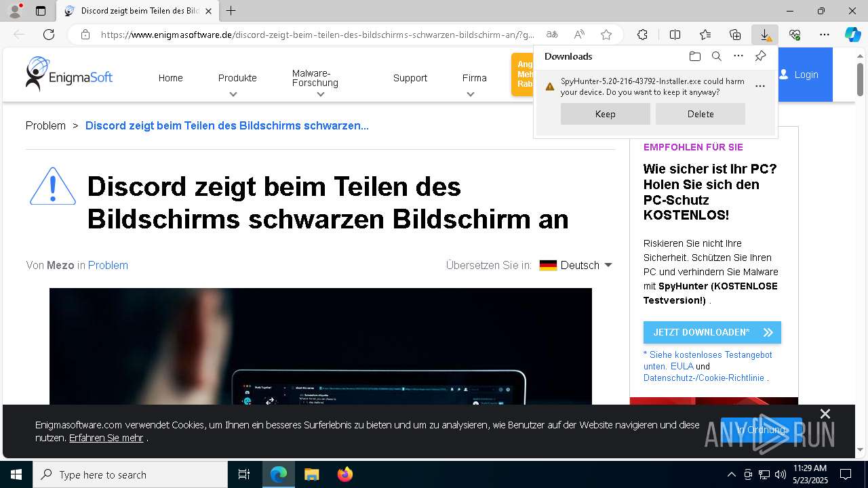Open the notification center
The width and height of the screenshot is (868, 488).
846,474
